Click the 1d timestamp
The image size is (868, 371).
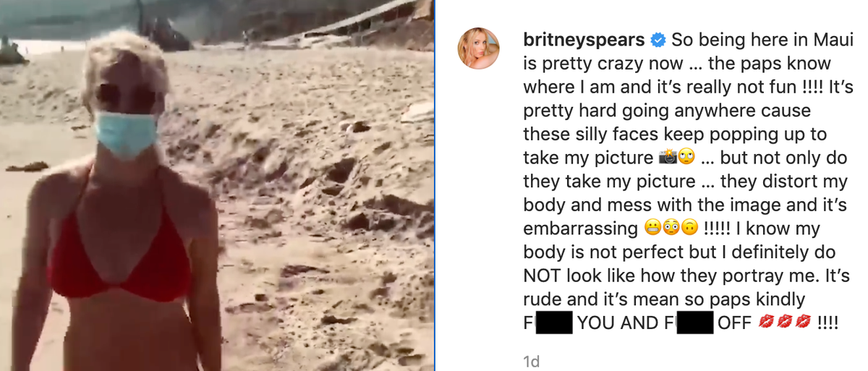pos(531,362)
